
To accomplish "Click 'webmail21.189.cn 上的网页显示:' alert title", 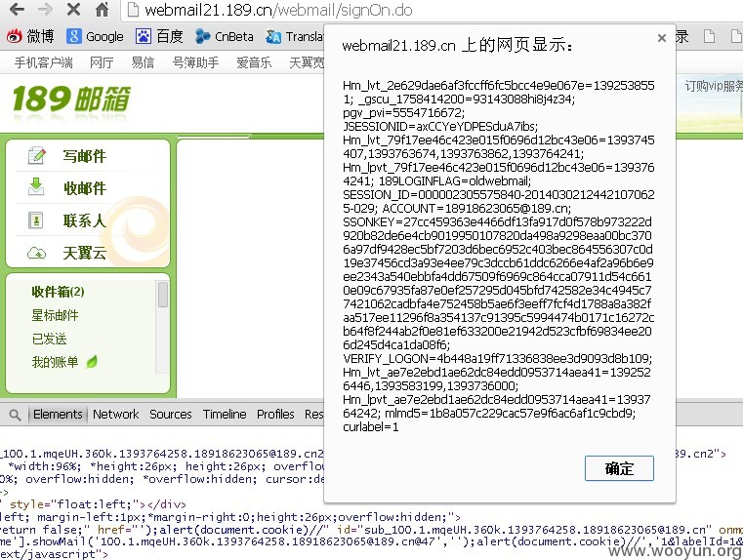I will click(x=458, y=46).
